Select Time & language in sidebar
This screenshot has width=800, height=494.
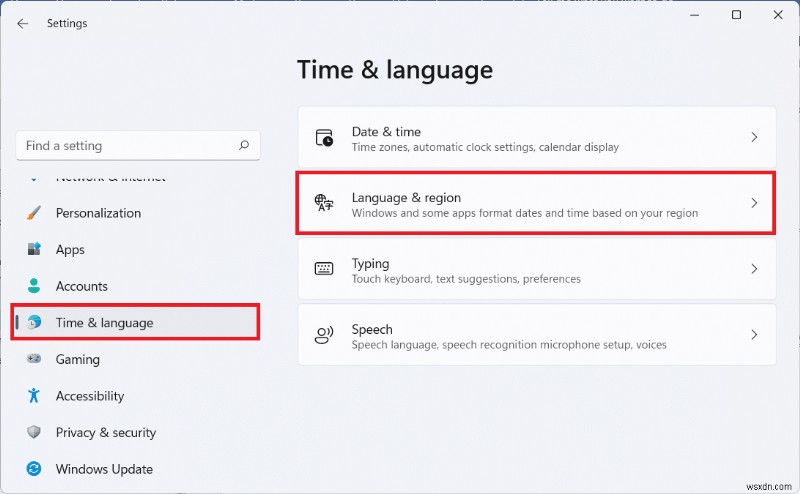pos(136,322)
